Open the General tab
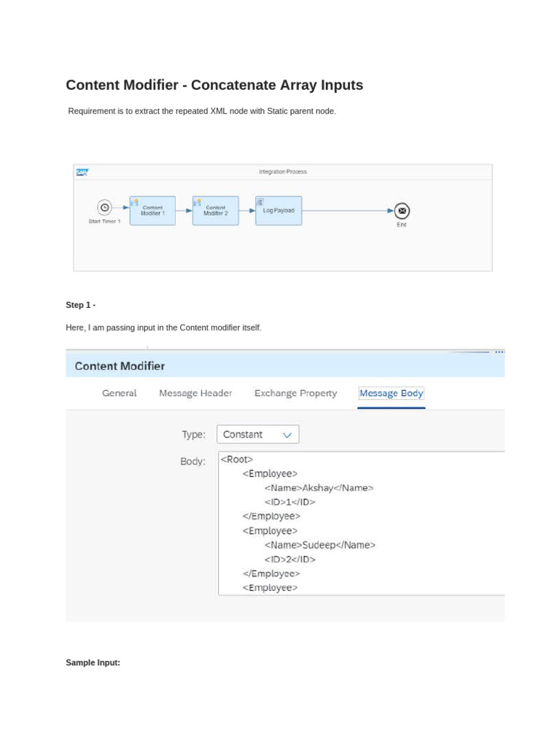Screen dimensions: 560x747 click(x=120, y=393)
